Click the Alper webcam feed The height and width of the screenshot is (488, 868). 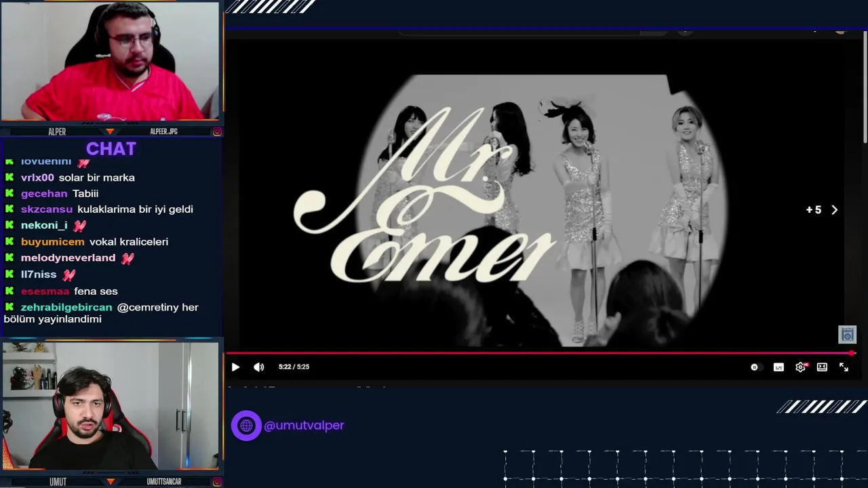pos(110,62)
